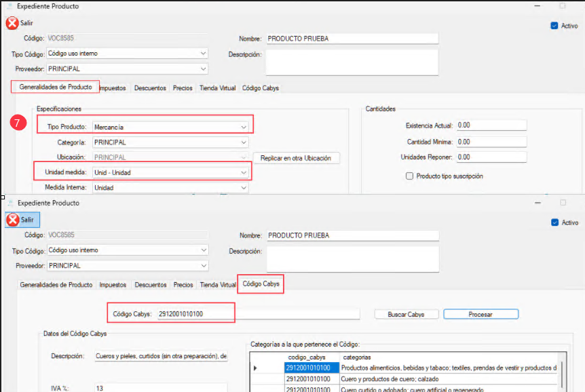The width and height of the screenshot is (585, 392).
Task: Expand the Medida Interna dropdown
Action: [x=243, y=187]
